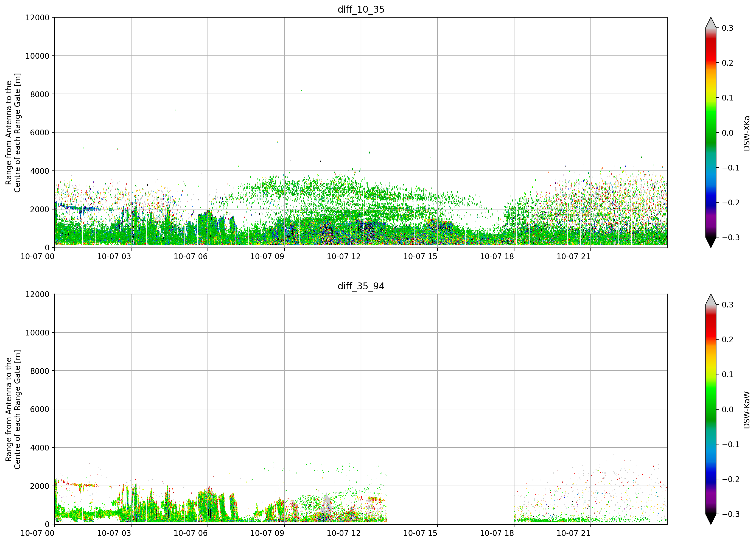Click the 10-07 03 x-tick of diff_35_94 plot
Viewport: 756px width, 543px height.
[114, 533]
